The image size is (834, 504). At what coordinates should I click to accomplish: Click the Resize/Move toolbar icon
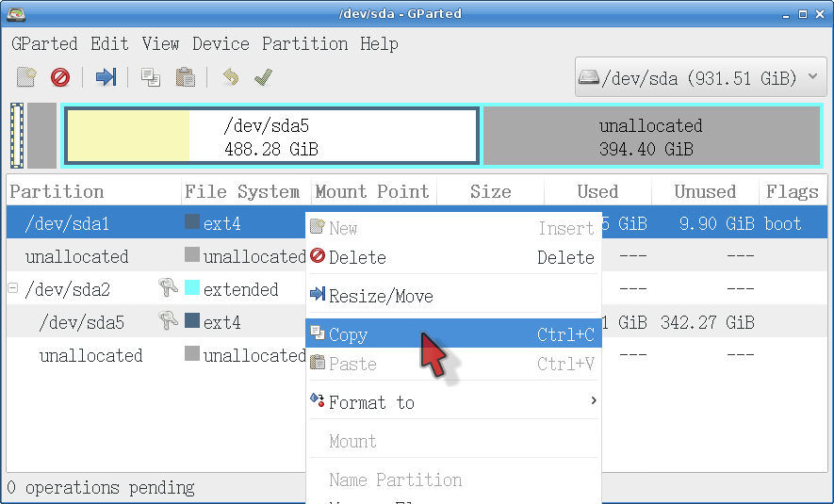click(106, 77)
